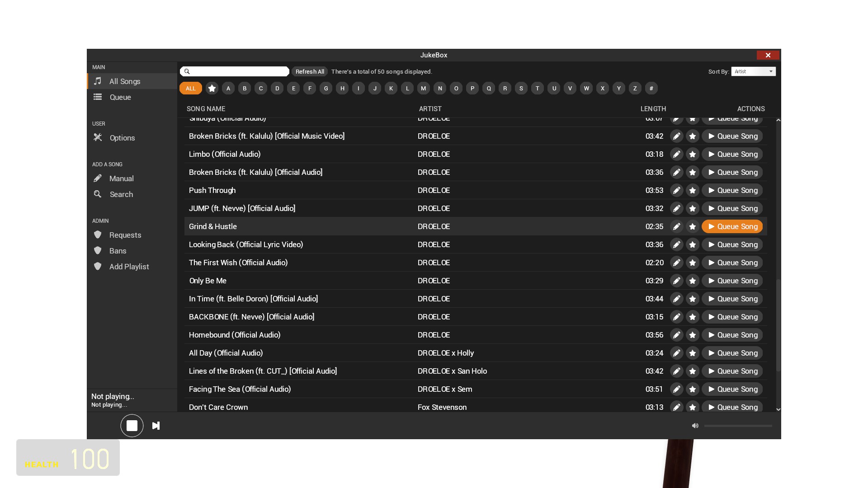This screenshot has height=488, width=868.
Task: Queue Facing The Sea (Official Audio)
Action: [732, 389]
